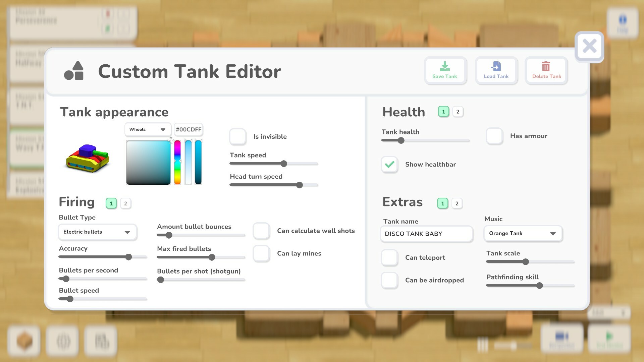644x362 pixels.
Task: Click the Load Tank file icon
Action: click(x=496, y=66)
